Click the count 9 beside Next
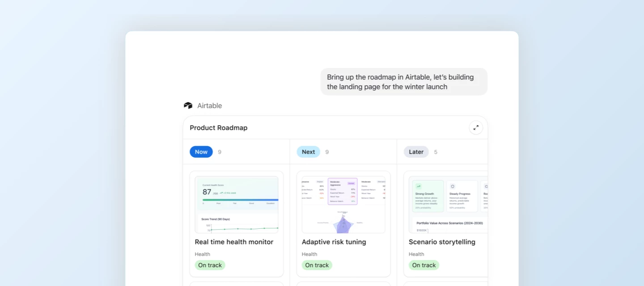This screenshot has width=644, height=286. point(327,152)
